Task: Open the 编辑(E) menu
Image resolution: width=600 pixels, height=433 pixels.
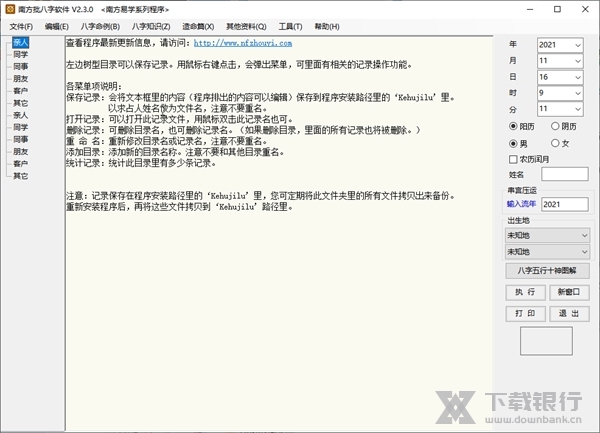Action: click(x=57, y=26)
